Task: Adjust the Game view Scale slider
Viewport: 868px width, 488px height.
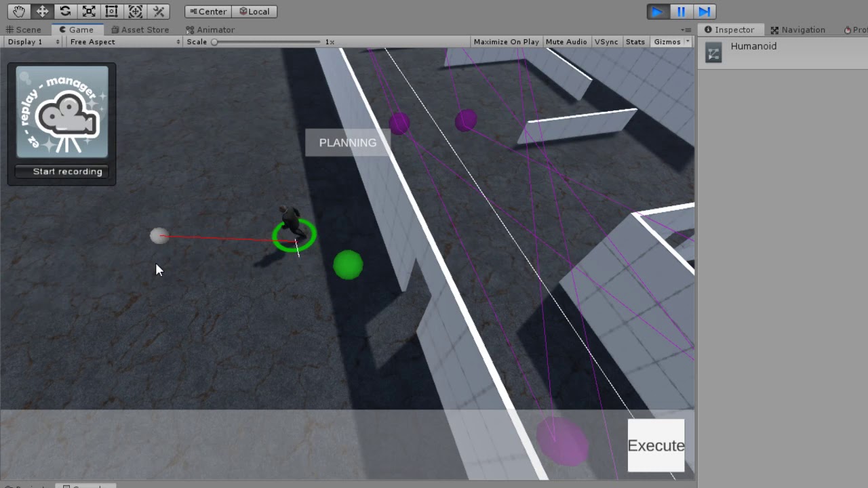Action: (267, 42)
